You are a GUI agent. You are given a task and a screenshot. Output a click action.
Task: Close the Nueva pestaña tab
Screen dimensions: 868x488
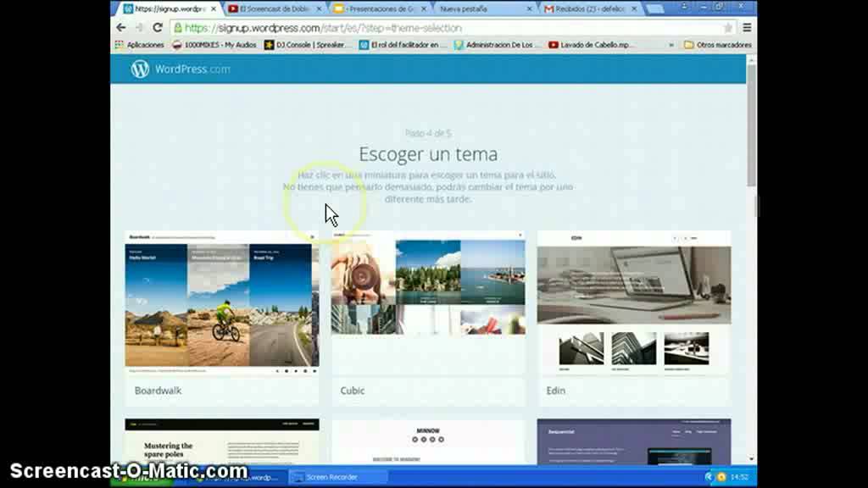[x=529, y=8]
